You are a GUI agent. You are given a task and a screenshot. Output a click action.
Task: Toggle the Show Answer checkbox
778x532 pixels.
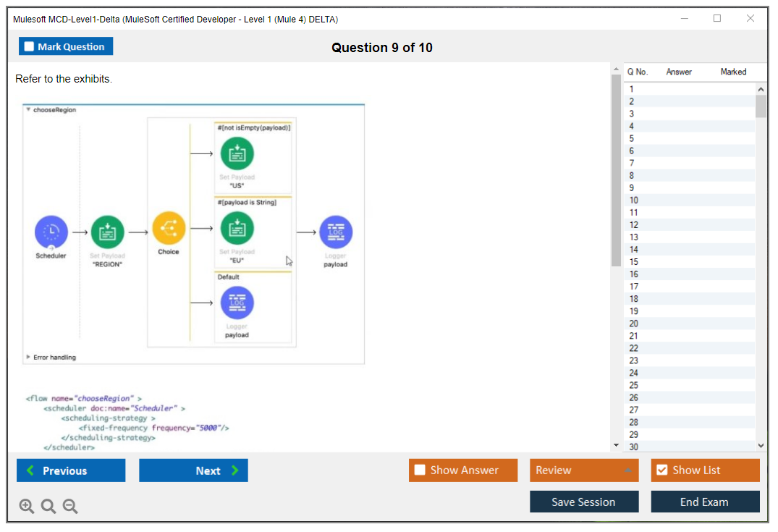coord(420,470)
